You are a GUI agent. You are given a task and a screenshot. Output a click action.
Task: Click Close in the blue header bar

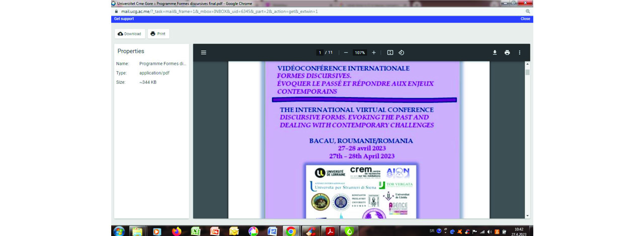point(525,19)
